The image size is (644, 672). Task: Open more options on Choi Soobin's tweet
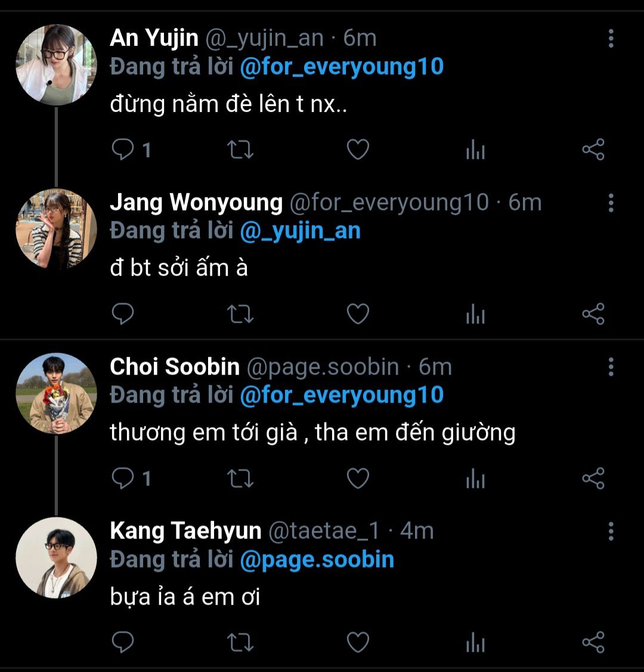[x=611, y=367]
